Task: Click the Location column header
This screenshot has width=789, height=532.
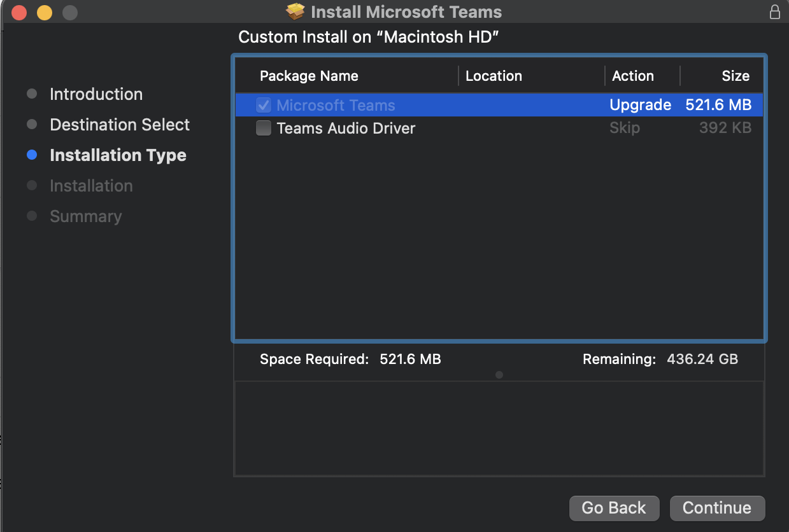Action: tap(494, 76)
